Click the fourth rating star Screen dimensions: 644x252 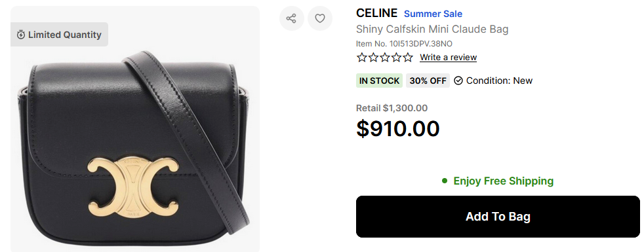pos(396,58)
